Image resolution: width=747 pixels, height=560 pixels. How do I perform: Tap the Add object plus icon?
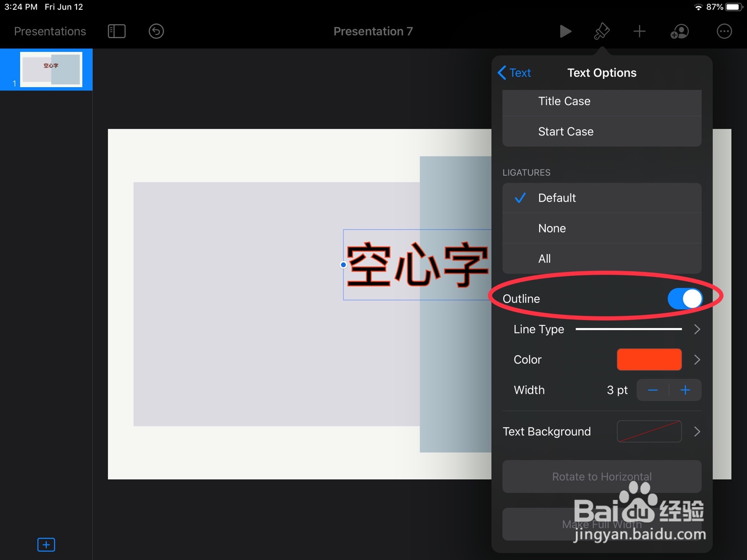tap(640, 31)
